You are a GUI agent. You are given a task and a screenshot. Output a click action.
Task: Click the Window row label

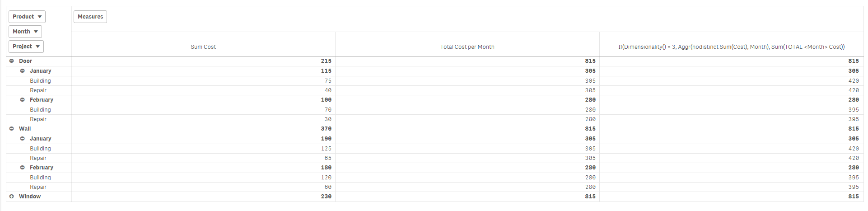tap(30, 197)
